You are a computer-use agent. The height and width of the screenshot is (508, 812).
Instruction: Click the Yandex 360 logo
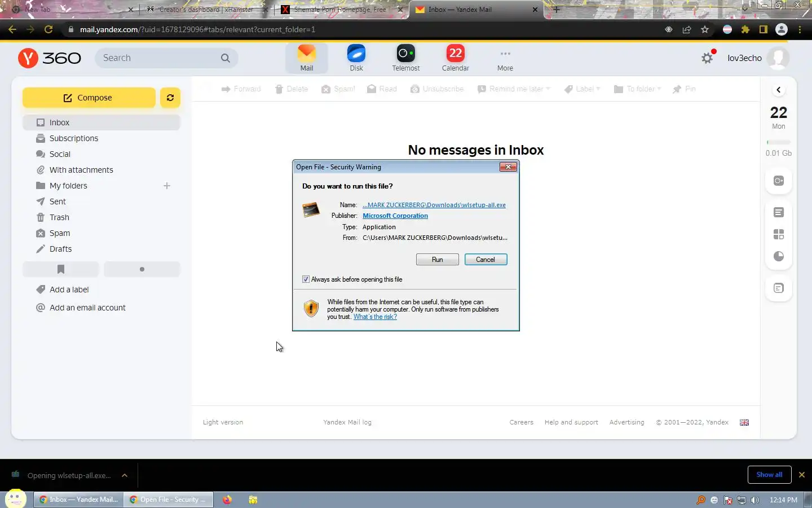coord(50,58)
